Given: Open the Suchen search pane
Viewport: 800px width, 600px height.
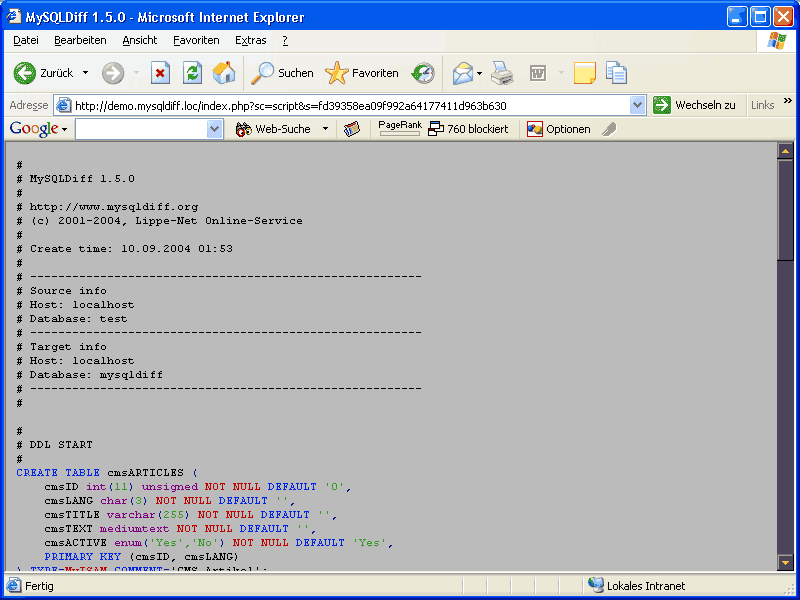Looking at the screenshot, I should click(282, 73).
